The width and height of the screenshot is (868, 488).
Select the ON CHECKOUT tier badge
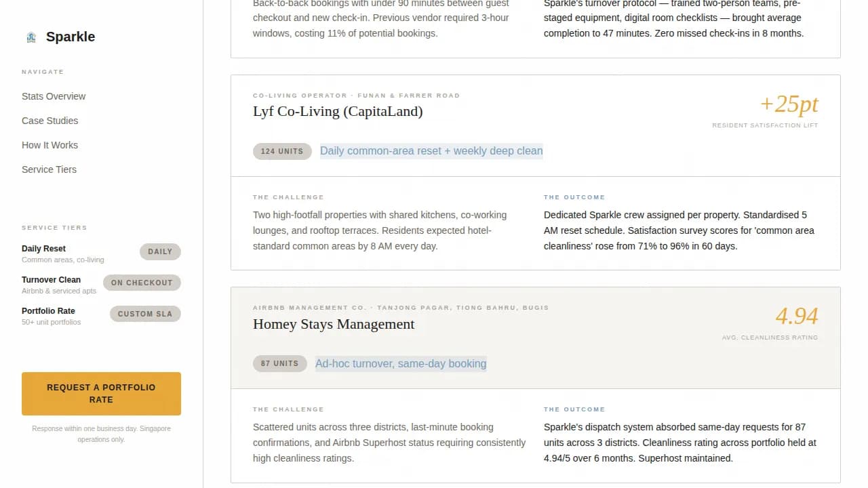click(x=142, y=283)
